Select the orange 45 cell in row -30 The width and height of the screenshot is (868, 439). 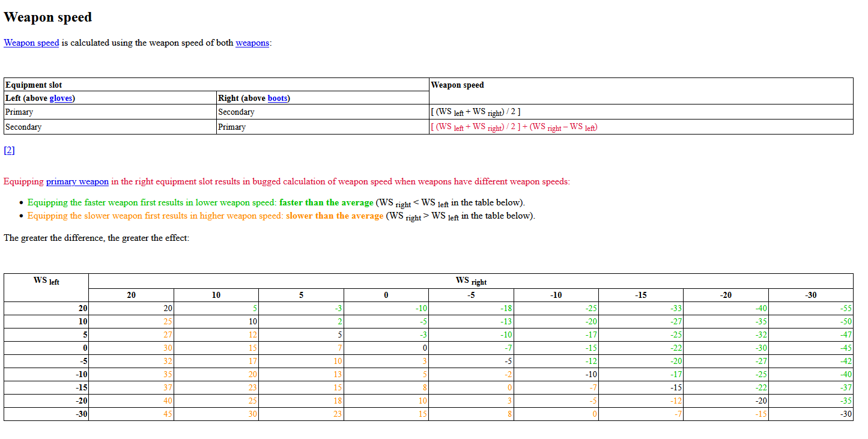(132, 414)
